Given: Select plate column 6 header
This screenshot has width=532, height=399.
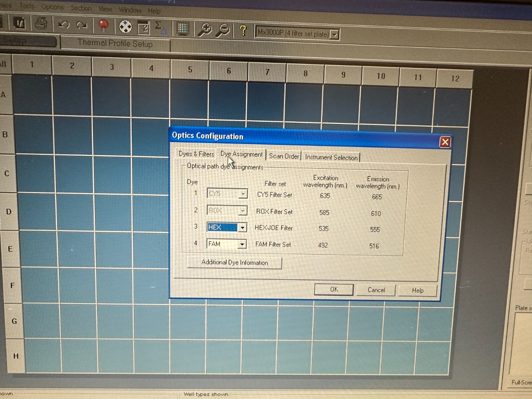Looking at the screenshot, I should 228,71.
